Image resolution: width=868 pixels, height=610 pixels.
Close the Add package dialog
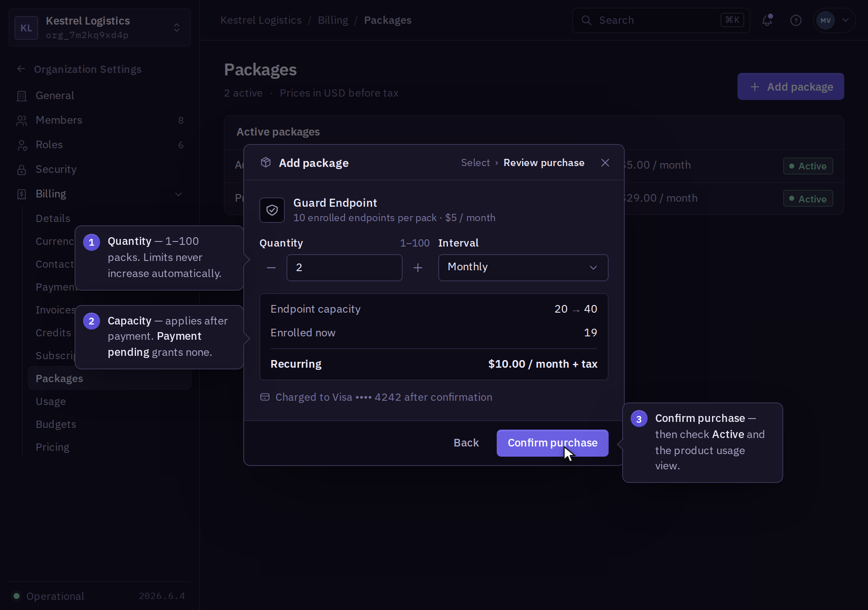(x=605, y=163)
